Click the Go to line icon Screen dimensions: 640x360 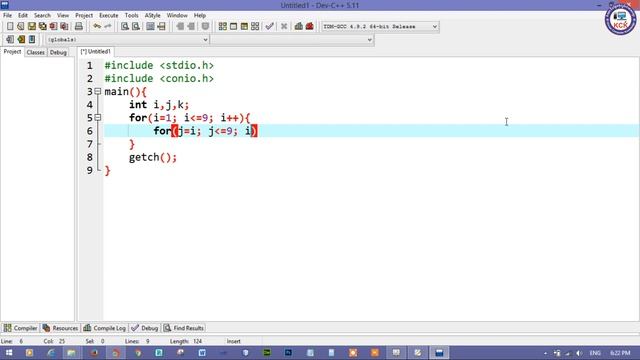[x=162, y=27]
